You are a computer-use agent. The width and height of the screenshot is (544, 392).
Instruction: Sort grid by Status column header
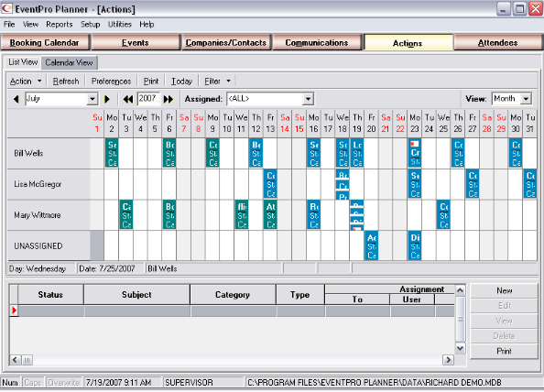pos(50,295)
